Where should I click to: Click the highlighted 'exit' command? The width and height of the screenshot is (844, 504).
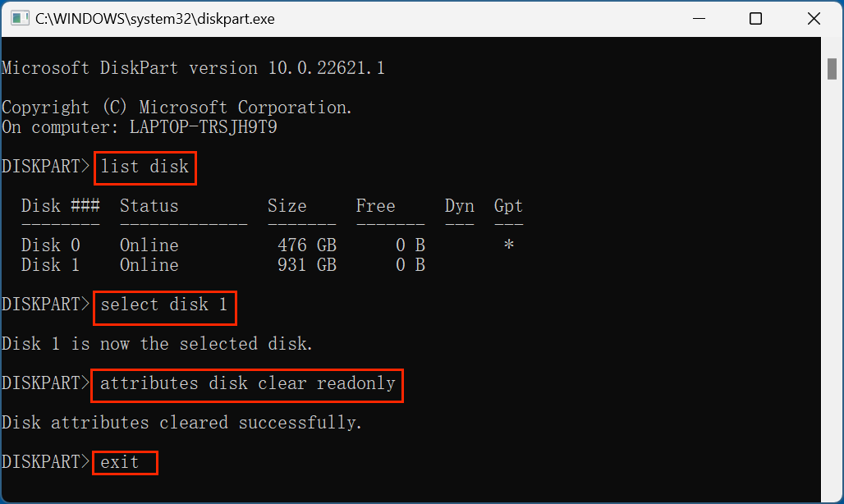pos(124,462)
